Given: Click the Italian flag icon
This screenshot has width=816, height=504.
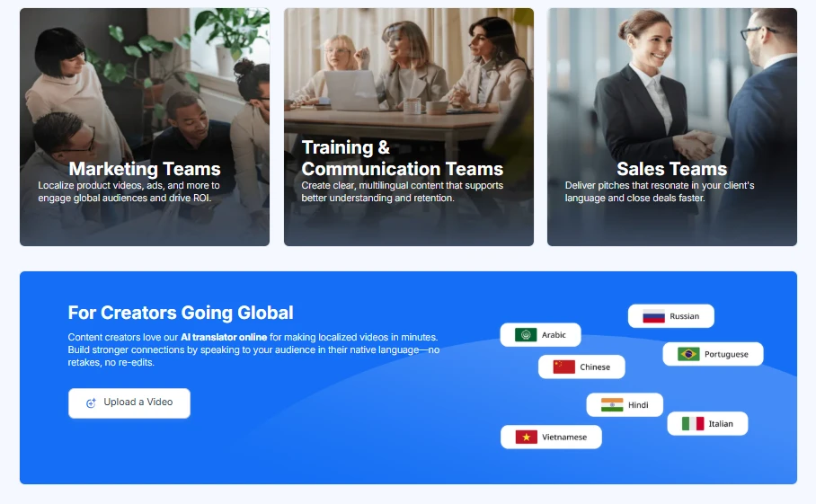Looking at the screenshot, I should click(x=693, y=424).
